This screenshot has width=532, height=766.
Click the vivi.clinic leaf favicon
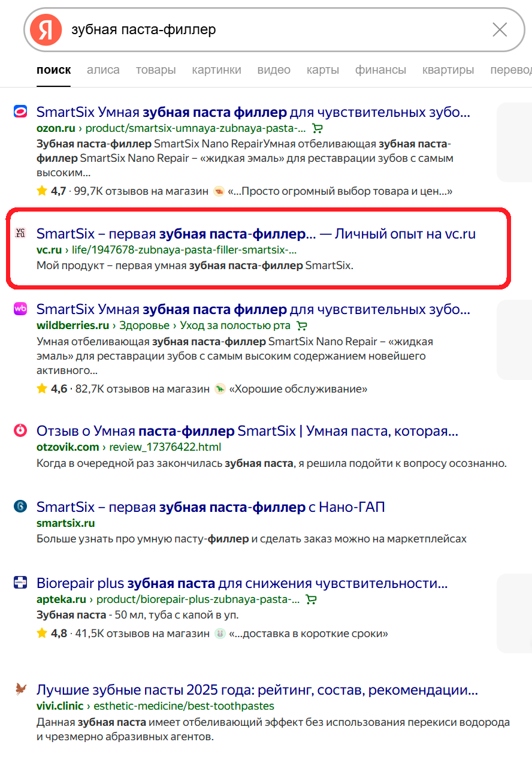pyautogui.click(x=20, y=689)
